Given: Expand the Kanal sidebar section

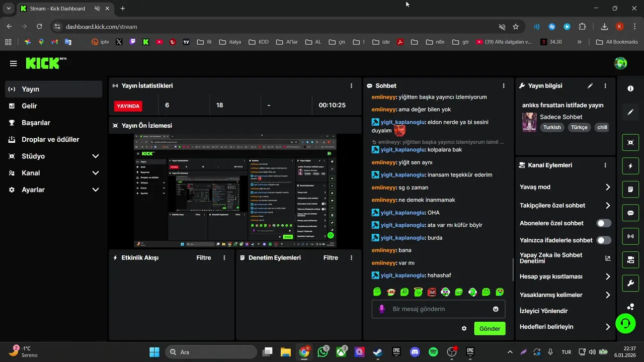Looking at the screenshot, I should [x=96, y=173].
